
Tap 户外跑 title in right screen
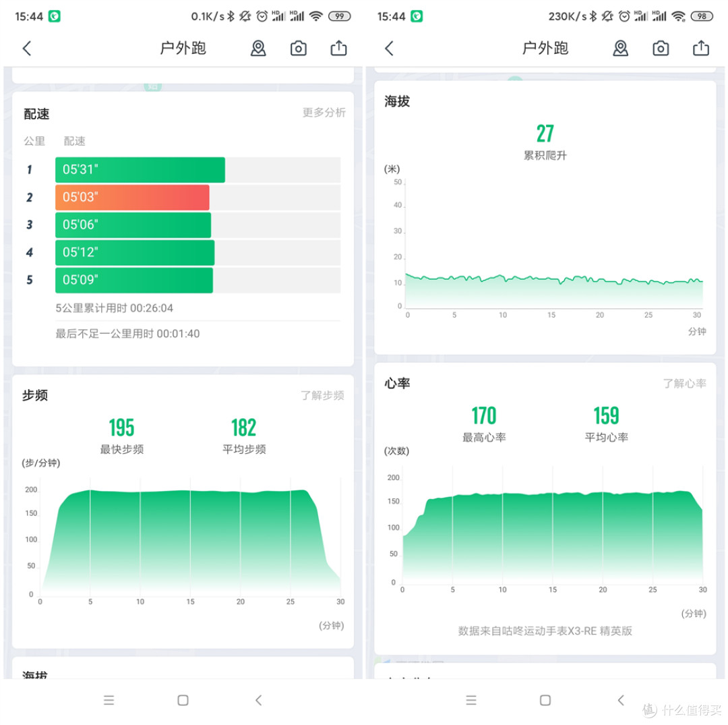pos(545,49)
